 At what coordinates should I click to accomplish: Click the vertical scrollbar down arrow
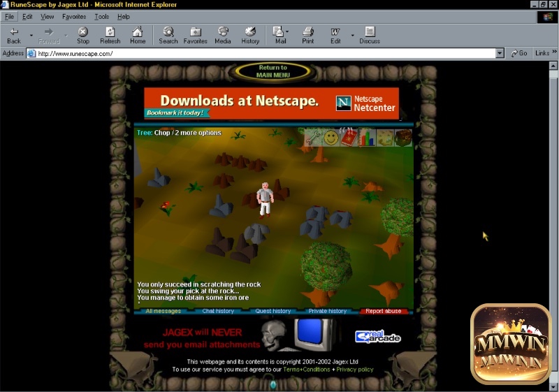[553, 386]
